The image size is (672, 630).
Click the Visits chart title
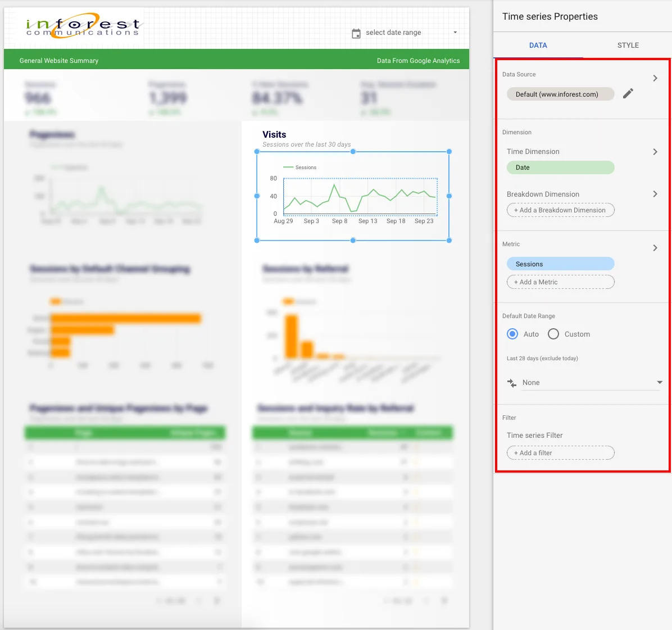click(x=274, y=134)
